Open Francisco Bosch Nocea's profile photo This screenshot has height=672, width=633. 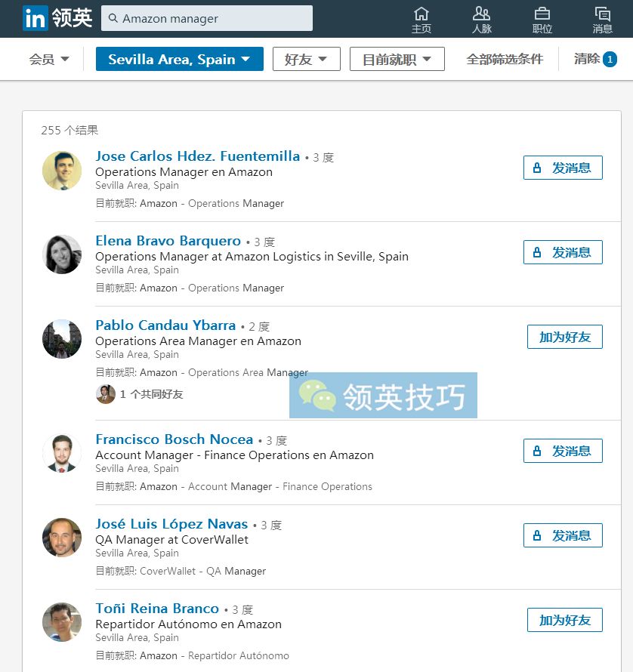coord(62,453)
